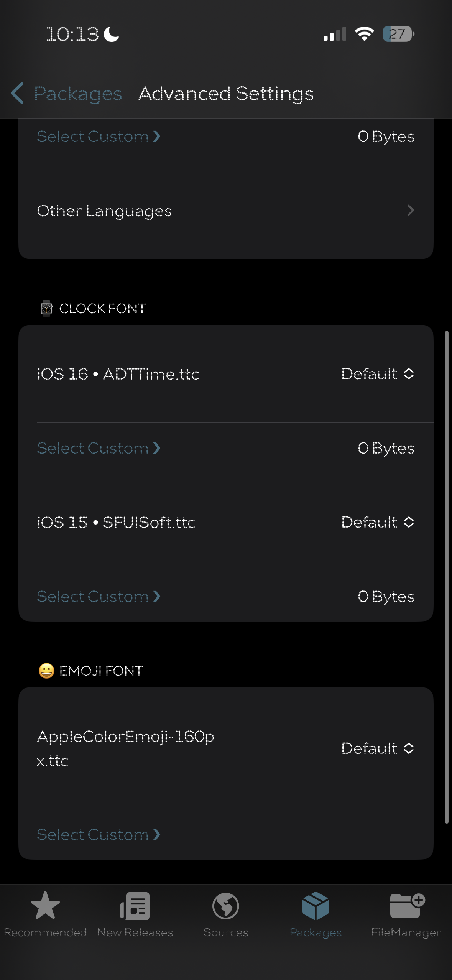Tap the Packages box icon
The image size is (452, 980).
point(316,906)
